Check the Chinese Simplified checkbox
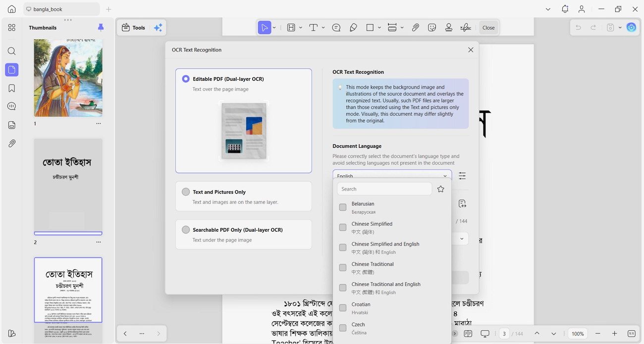 [343, 228]
